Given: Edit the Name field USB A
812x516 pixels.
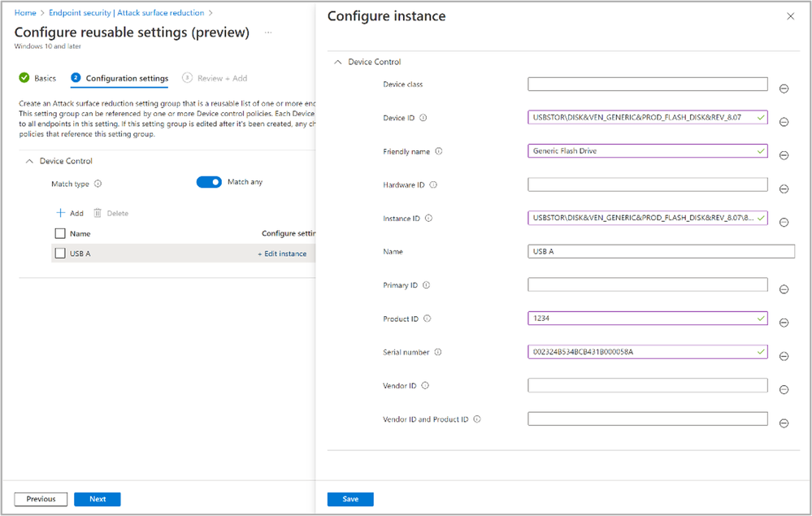Looking at the screenshot, I should click(662, 251).
